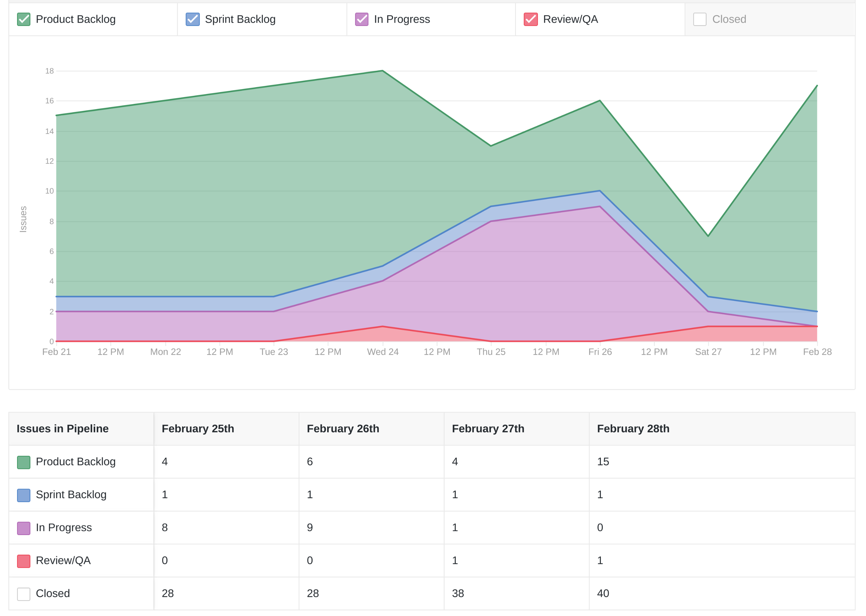The width and height of the screenshot is (866, 616).
Task: Click the In Progress row label in table
Action: (64, 528)
